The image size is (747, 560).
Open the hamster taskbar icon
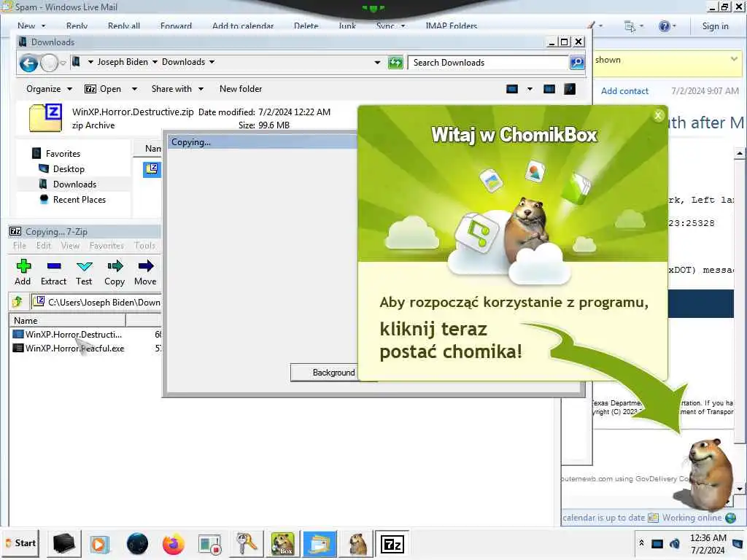pyautogui.click(x=357, y=544)
